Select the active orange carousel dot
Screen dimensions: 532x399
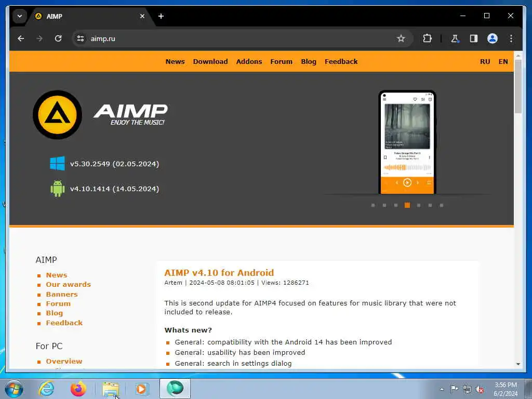[407, 205]
